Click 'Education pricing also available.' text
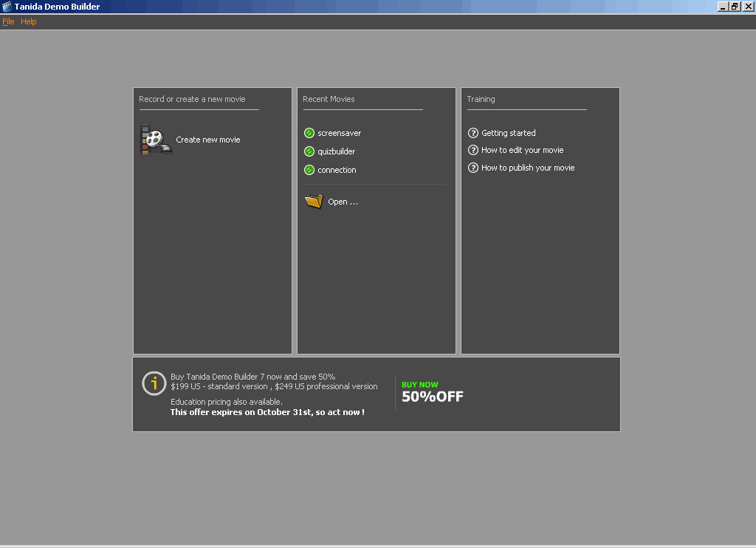The image size is (756, 548). coord(226,402)
